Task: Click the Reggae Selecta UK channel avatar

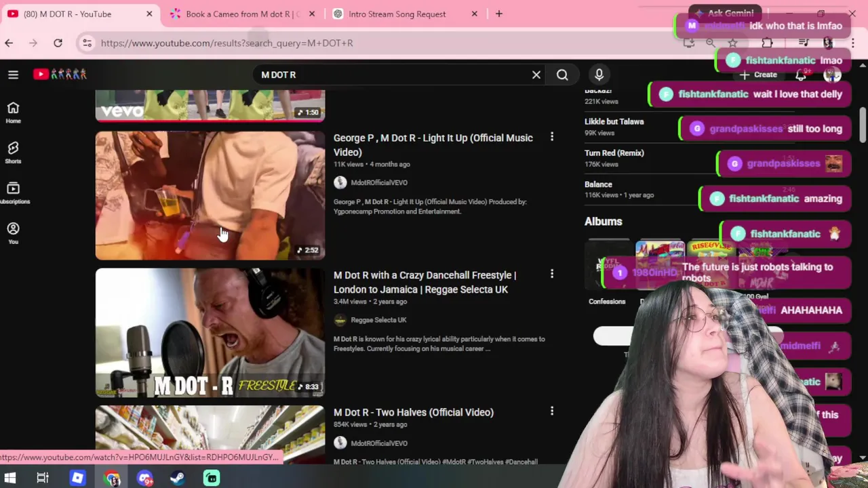Action: 340,320
